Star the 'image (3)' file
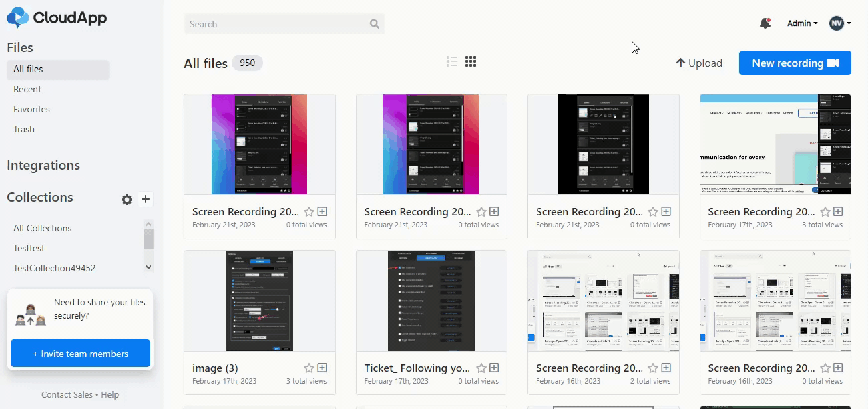Viewport: 868px width, 409px height. tap(309, 368)
